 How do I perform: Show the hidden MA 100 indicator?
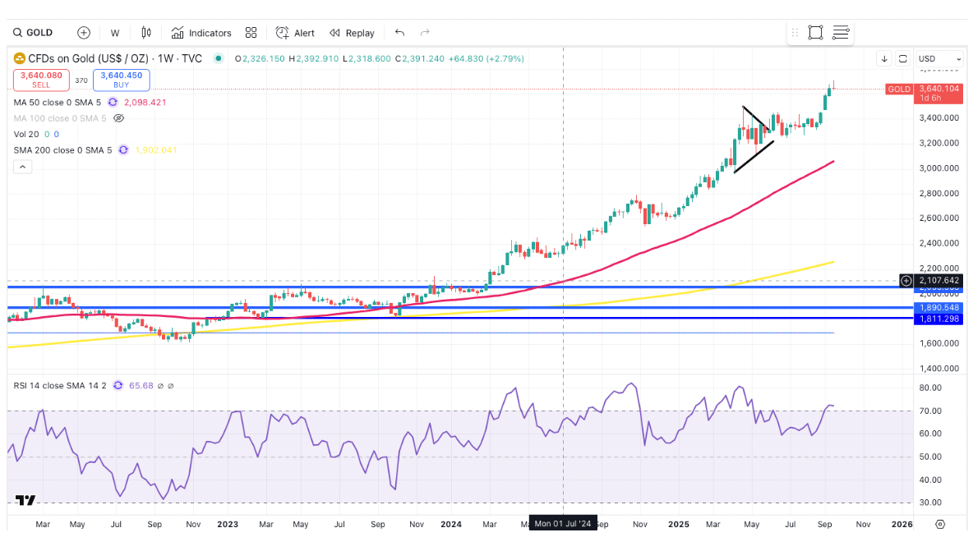[x=118, y=118]
